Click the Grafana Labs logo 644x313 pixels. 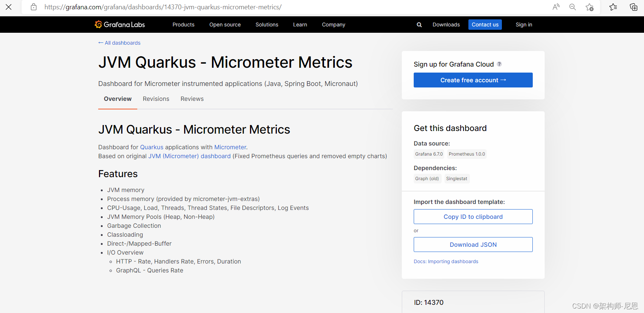pyautogui.click(x=119, y=25)
